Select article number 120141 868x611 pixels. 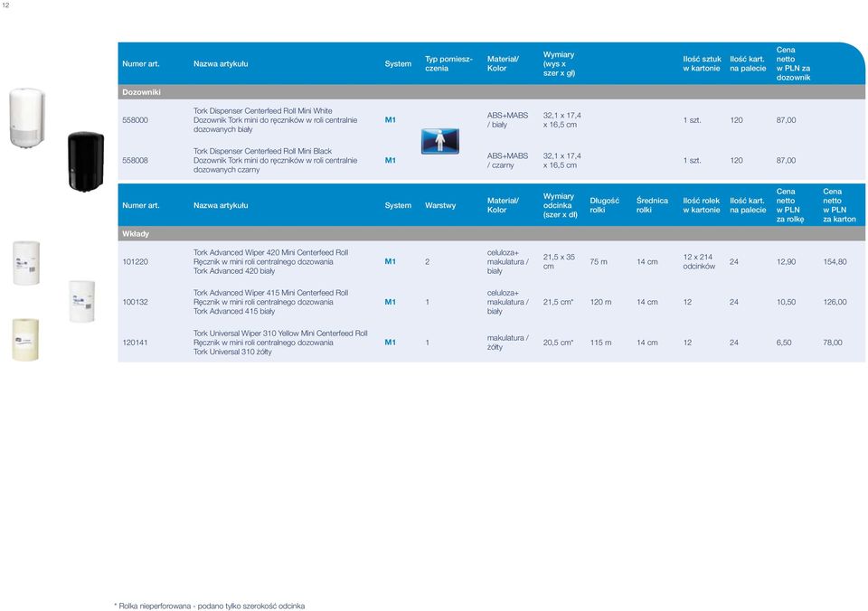[135, 343]
